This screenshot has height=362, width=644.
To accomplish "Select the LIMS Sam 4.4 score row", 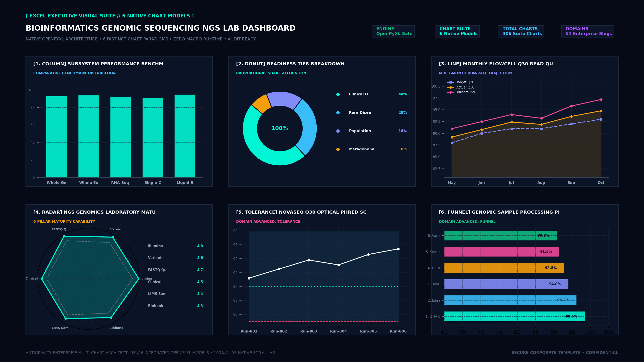I will click(176, 294).
